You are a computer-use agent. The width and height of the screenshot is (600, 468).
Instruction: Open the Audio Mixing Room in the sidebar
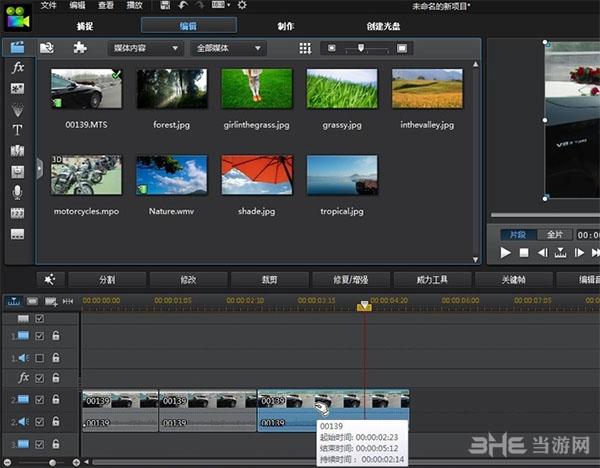coord(17,172)
